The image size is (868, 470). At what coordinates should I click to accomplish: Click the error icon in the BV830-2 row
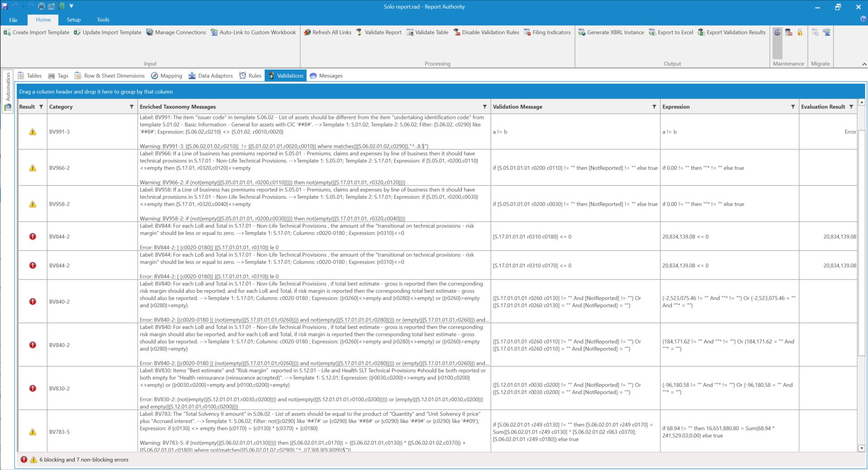[33, 388]
